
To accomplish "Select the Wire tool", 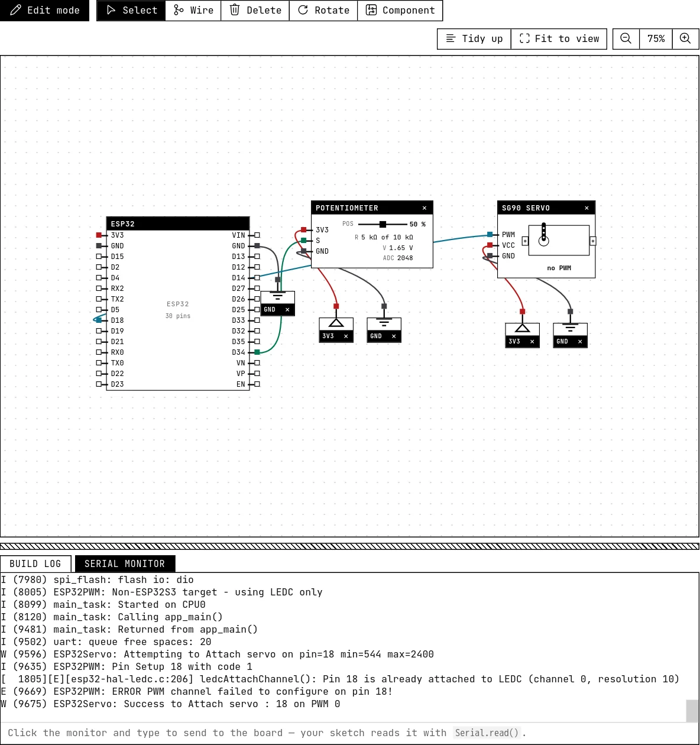I will [193, 10].
